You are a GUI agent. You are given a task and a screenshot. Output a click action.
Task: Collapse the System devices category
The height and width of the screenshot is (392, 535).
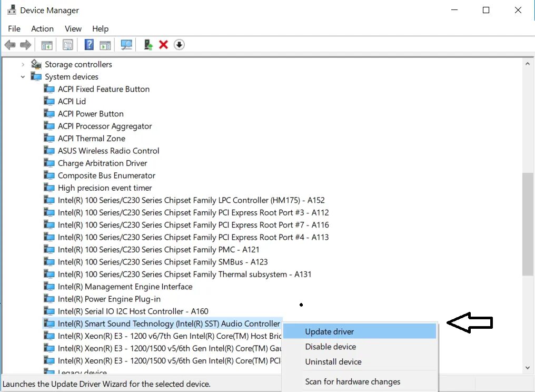click(x=23, y=76)
